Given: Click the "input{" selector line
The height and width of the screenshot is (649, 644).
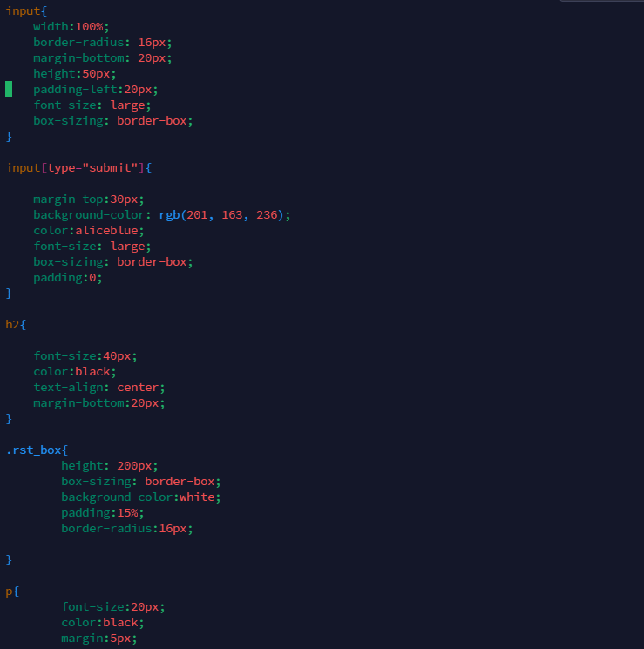Looking at the screenshot, I should (x=26, y=11).
